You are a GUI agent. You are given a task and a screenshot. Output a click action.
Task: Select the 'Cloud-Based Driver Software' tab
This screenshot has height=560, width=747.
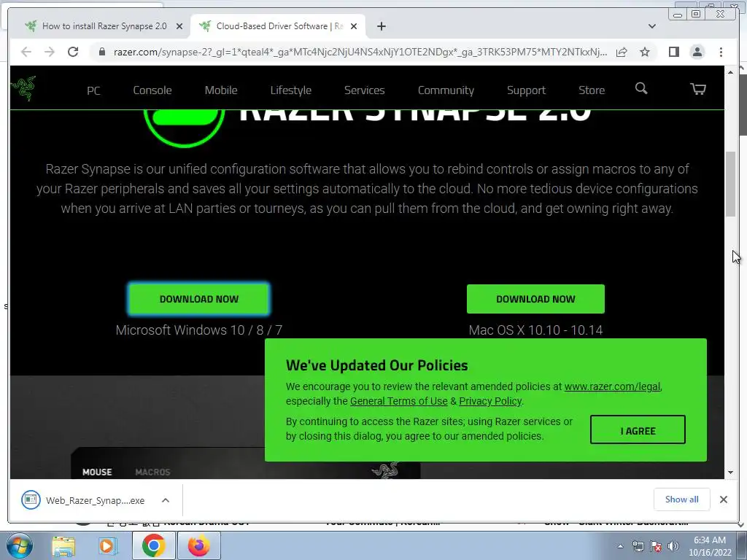pyautogui.click(x=278, y=26)
